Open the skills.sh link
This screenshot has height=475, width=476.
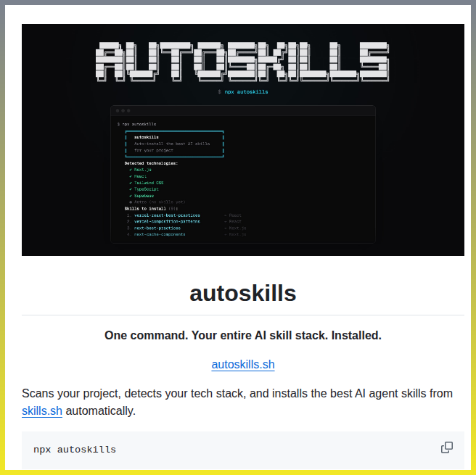(42, 411)
